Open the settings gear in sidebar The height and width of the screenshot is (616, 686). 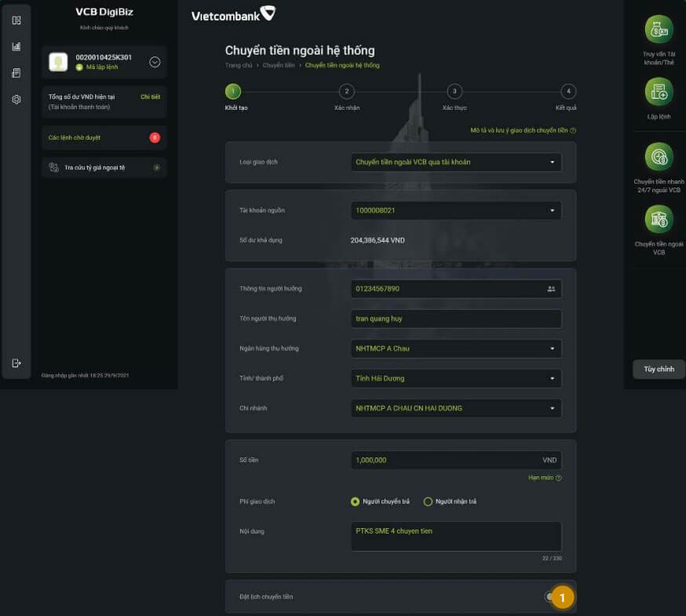tap(16, 99)
